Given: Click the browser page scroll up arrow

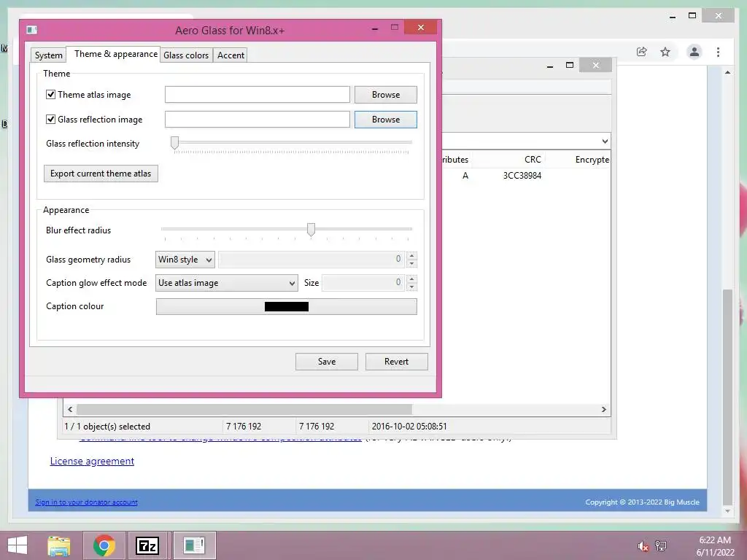Looking at the screenshot, I should tap(727, 72).
